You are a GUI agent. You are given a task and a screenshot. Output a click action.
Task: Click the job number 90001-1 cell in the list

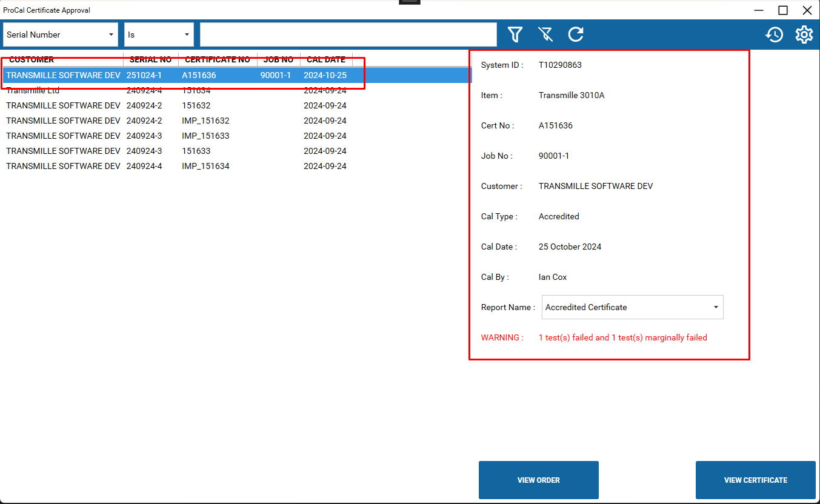pyautogui.click(x=276, y=75)
